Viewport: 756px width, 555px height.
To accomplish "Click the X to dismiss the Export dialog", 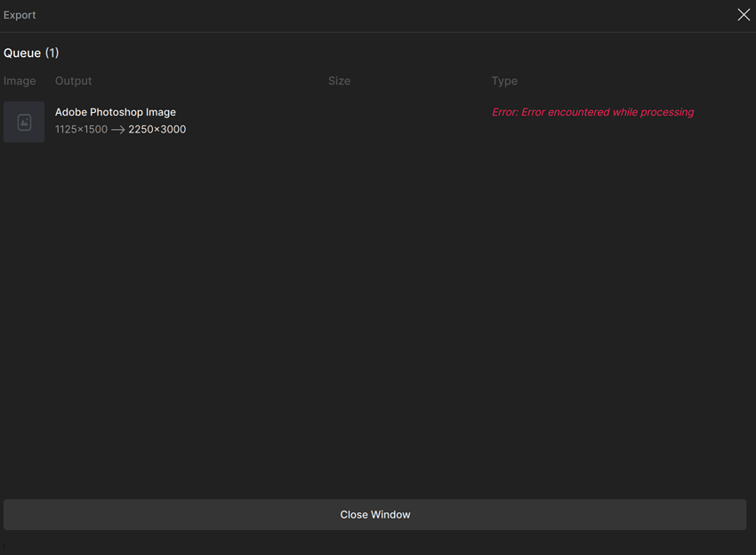I will click(744, 14).
